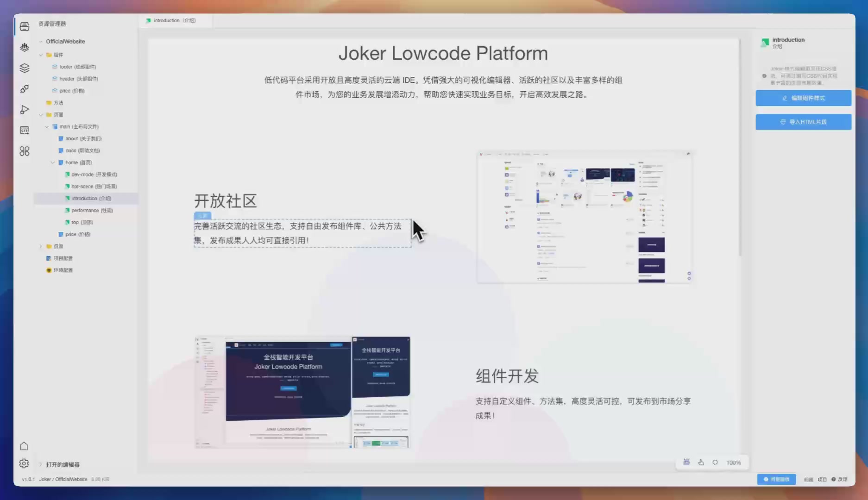Screen dimensions: 868x500
Task: Select the 组件开发 heading on canvas
Action: coord(507,376)
